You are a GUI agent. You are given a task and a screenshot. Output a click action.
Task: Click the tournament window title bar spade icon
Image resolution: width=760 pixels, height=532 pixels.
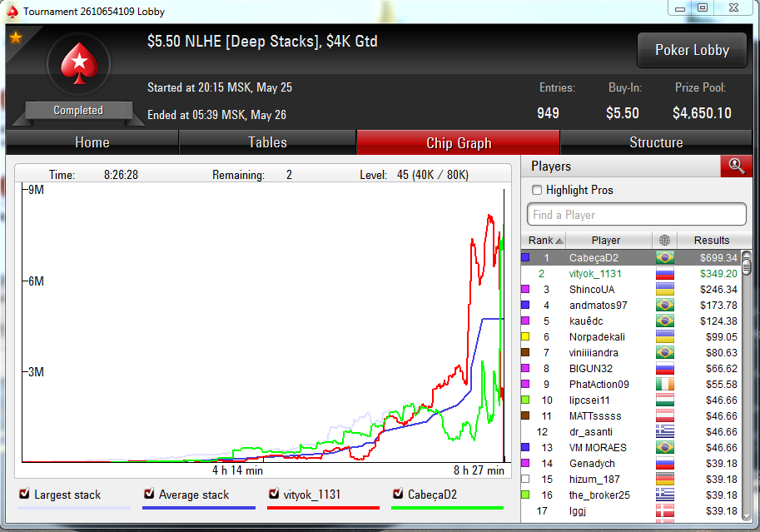(x=12, y=12)
